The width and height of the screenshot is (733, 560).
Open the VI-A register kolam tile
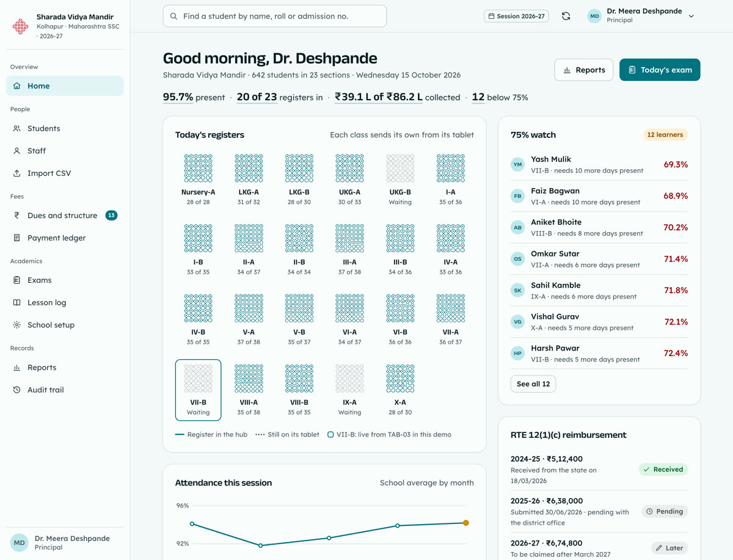(349, 320)
